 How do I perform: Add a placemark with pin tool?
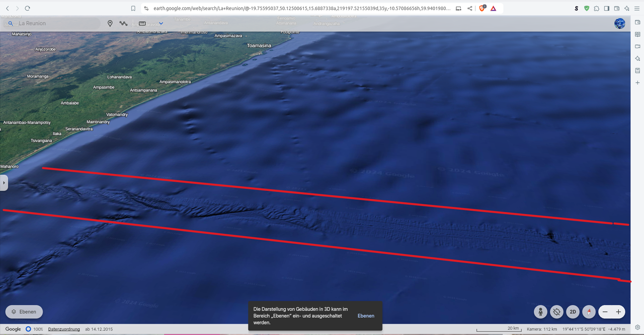pos(110,23)
